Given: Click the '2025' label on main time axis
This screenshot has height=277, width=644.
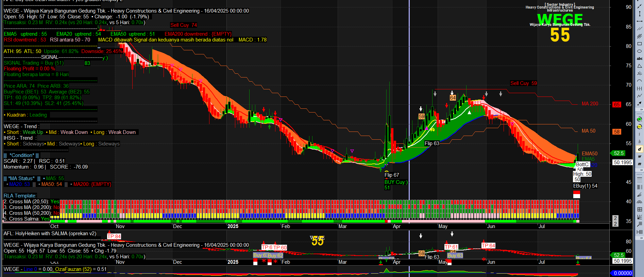Looking at the screenshot, I should pos(233,226).
